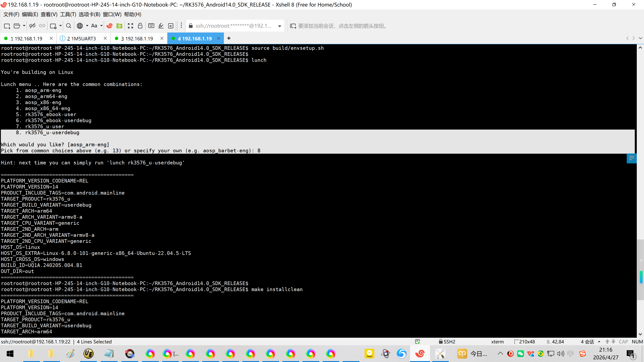Click the Open session folder icon
This screenshot has width=644, height=362.
[x=17, y=26]
